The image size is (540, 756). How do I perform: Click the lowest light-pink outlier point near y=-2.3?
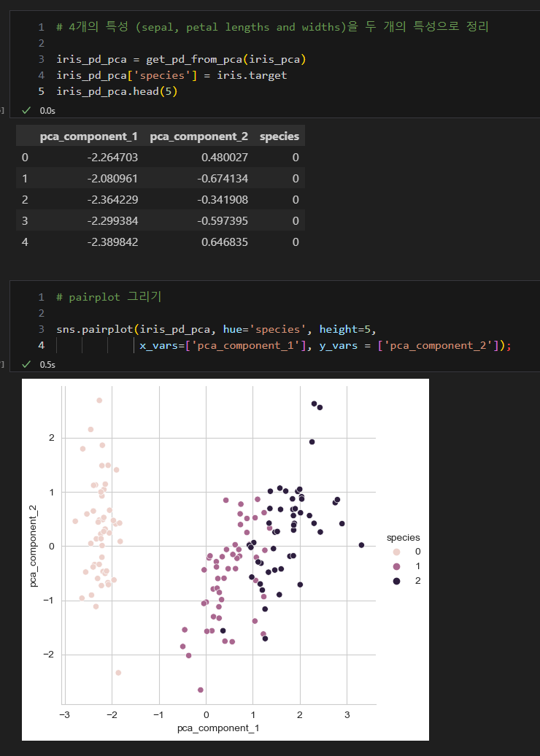(118, 673)
